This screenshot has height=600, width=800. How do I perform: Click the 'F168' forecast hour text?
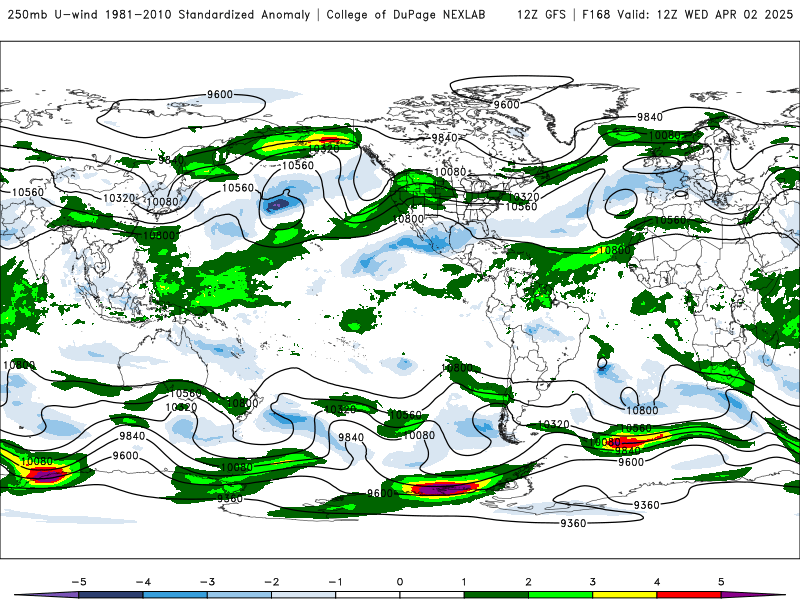click(x=596, y=14)
